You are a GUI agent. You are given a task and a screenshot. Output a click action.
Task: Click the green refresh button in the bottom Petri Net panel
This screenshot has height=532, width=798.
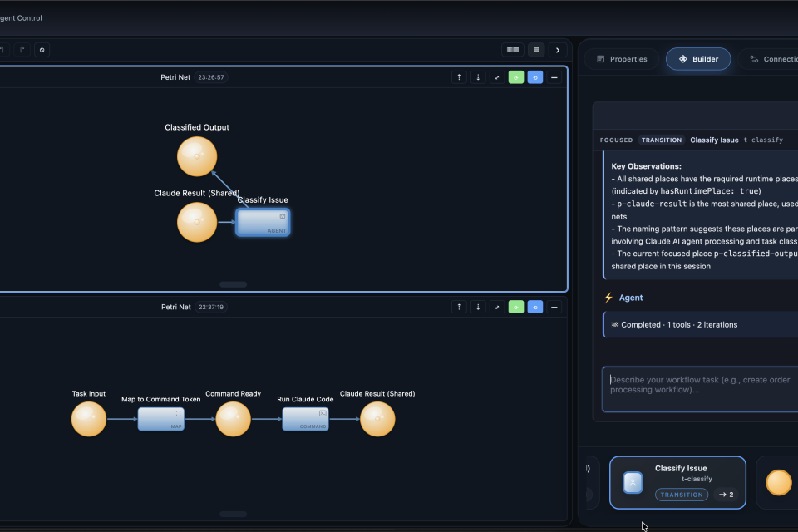(x=516, y=307)
